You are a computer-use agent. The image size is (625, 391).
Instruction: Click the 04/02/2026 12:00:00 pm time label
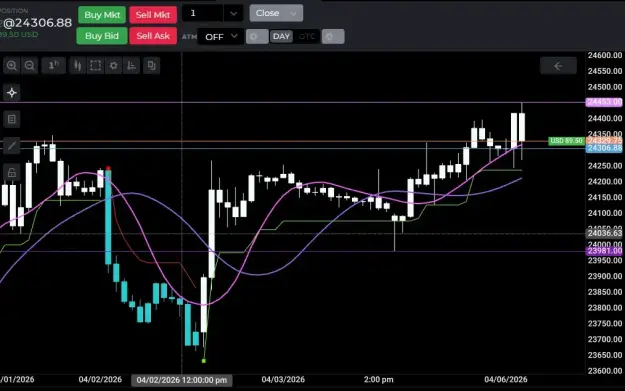[x=182, y=380]
